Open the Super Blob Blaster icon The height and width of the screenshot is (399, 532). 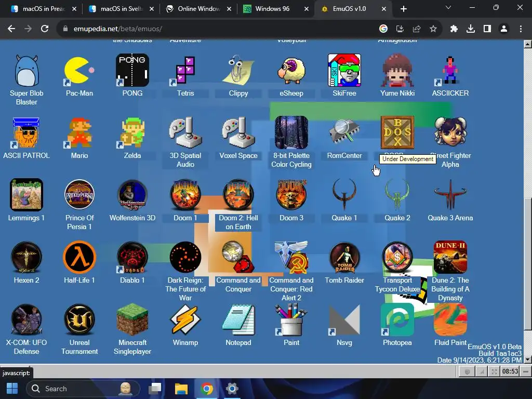pos(26,70)
